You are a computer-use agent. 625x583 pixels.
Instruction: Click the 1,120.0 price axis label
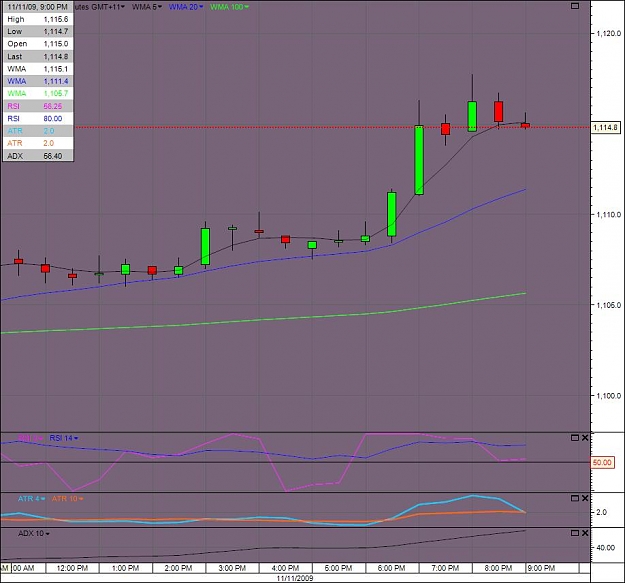pyautogui.click(x=609, y=33)
